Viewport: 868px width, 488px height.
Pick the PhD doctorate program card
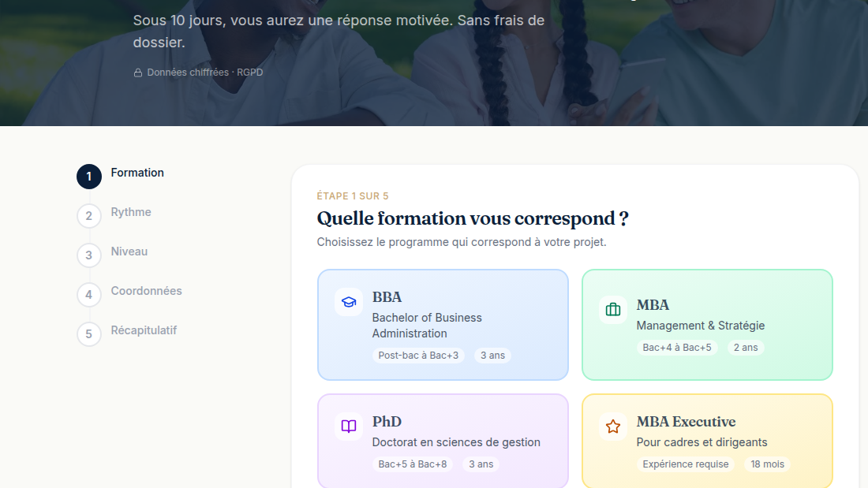(443, 441)
